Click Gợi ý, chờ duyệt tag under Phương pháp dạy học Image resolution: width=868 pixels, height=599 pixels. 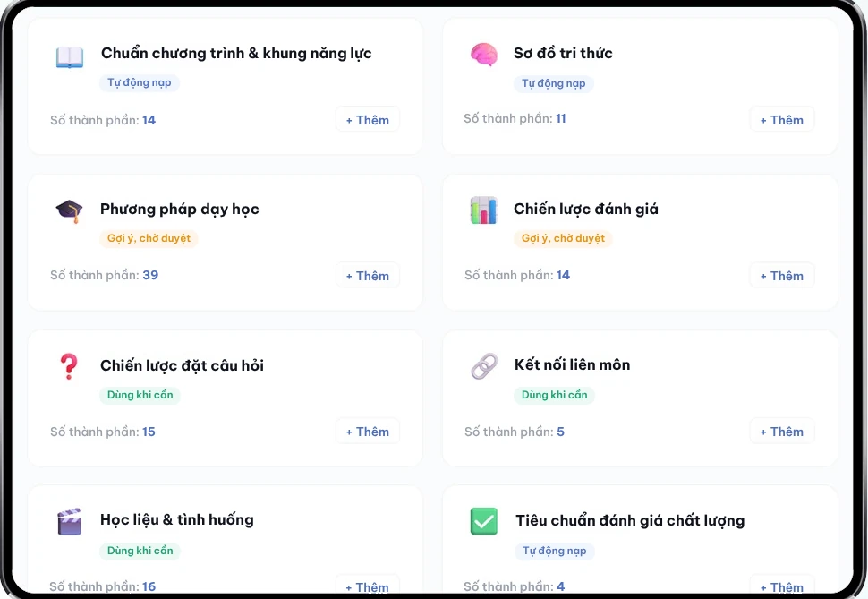149,238
